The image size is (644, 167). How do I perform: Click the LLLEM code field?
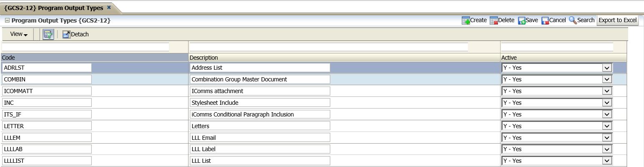(x=47, y=138)
